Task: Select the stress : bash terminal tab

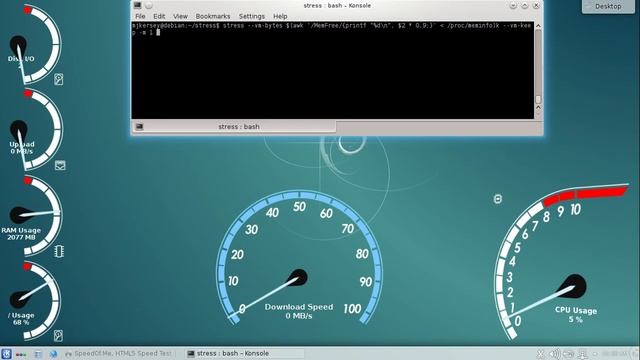Action: pyautogui.click(x=234, y=127)
